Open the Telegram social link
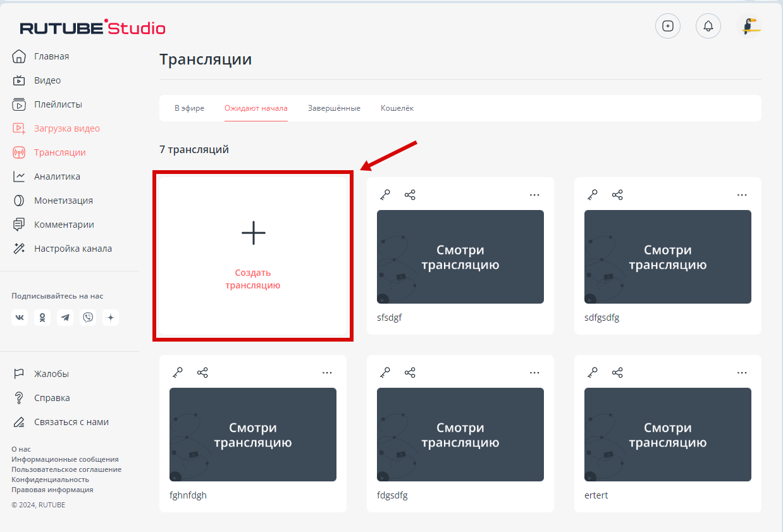 coord(65,318)
